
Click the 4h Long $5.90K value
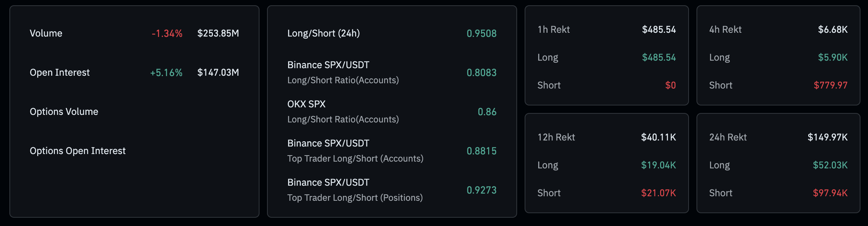click(x=833, y=57)
